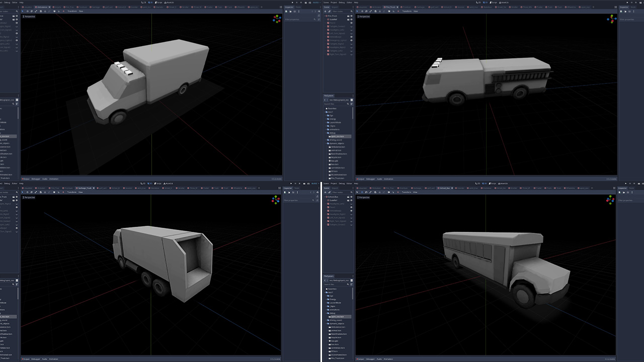Click green Y axis on the school bus viewport gizmo
Image resolution: width=644 pixels, height=362 pixels.
click(x=610, y=197)
